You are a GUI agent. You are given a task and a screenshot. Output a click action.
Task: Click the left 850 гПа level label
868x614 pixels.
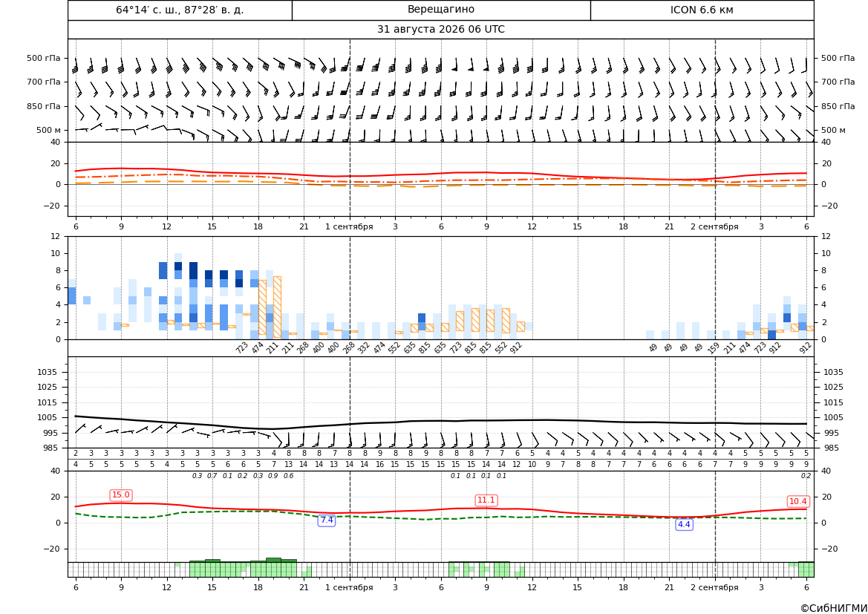coord(44,106)
